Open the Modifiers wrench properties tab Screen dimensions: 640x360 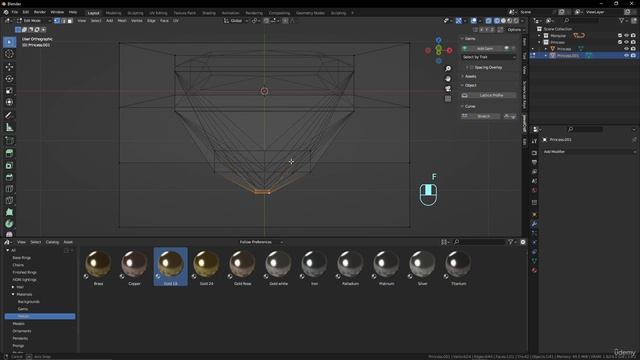(x=534, y=224)
